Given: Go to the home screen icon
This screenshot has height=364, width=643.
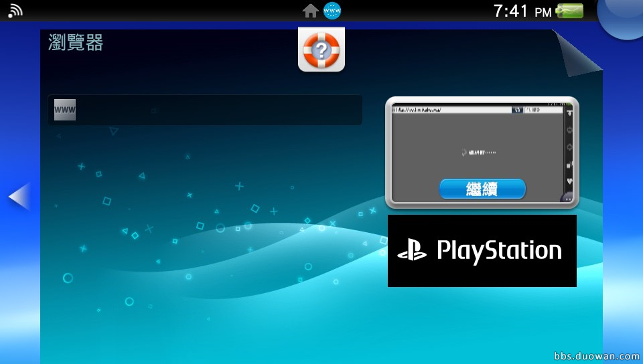Looking at the screenshot, I should [310, 11].
